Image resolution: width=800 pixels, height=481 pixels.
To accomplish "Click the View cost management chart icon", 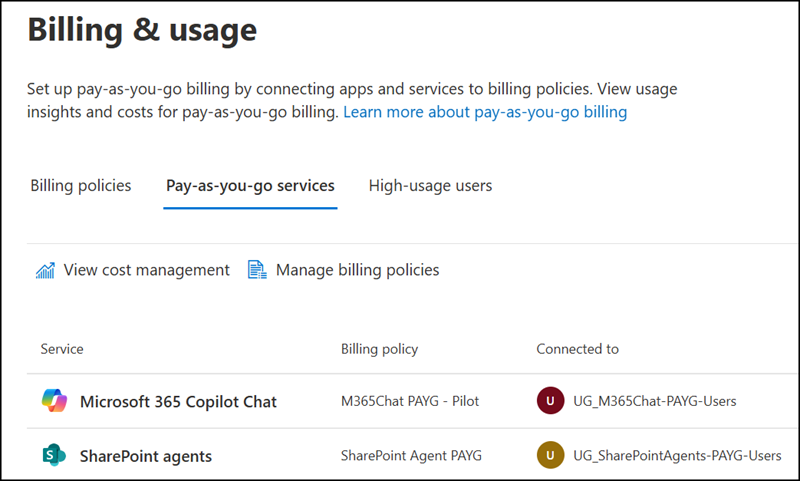I will tap(45, 270).
